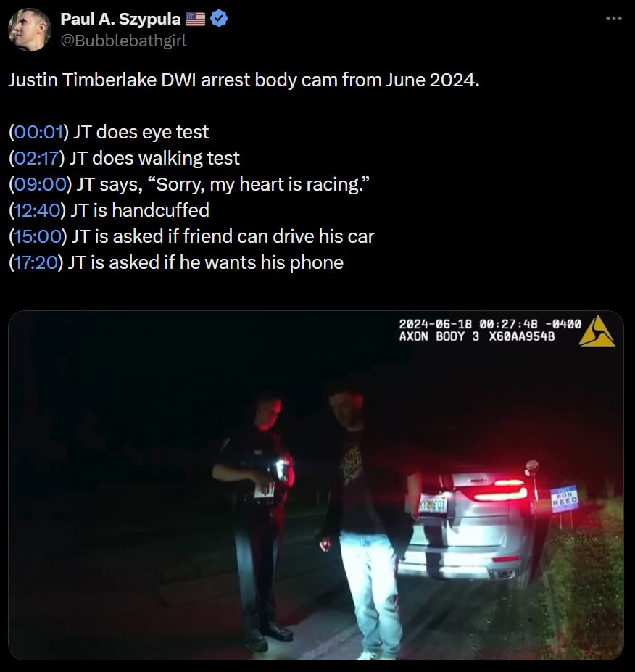Click the car license plate in video
Image resolution: width=635 pixels, height=672 pixels.
click(433, 505)
